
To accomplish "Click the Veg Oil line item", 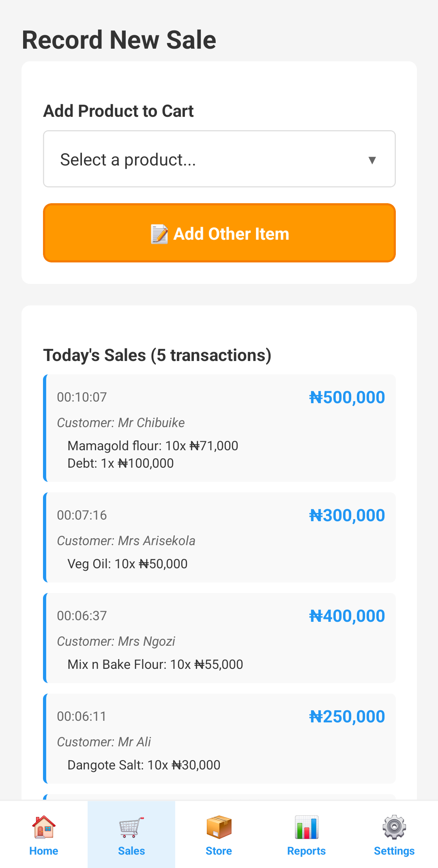I will (x=127, y=564).
